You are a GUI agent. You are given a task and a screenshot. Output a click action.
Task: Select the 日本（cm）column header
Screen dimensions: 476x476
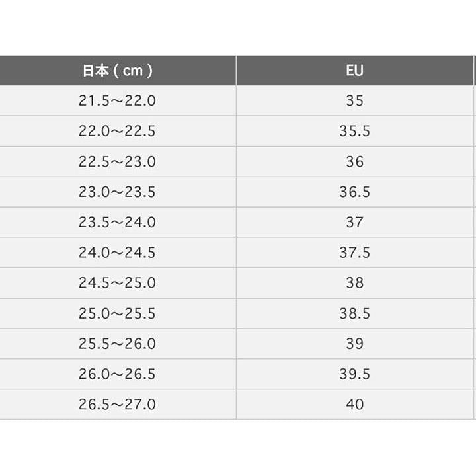[118, 71]
